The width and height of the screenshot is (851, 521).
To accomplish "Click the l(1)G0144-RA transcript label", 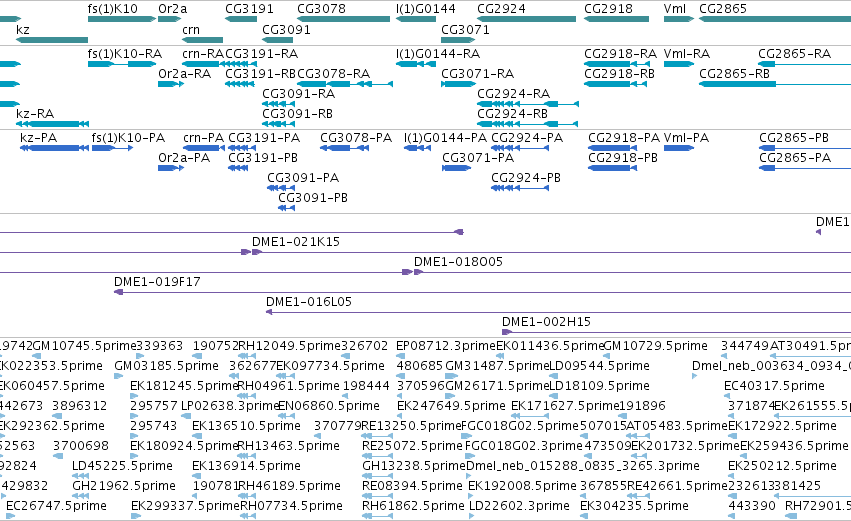I will tap(437, 54).
